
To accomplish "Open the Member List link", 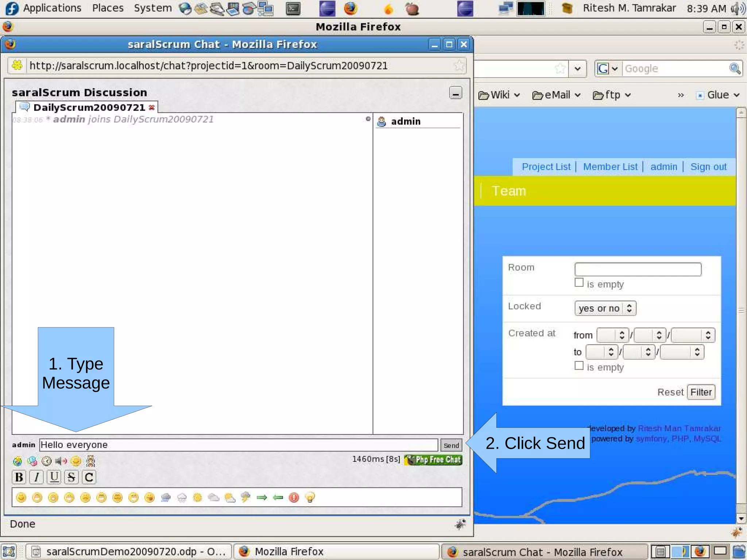I will (610, 167).
